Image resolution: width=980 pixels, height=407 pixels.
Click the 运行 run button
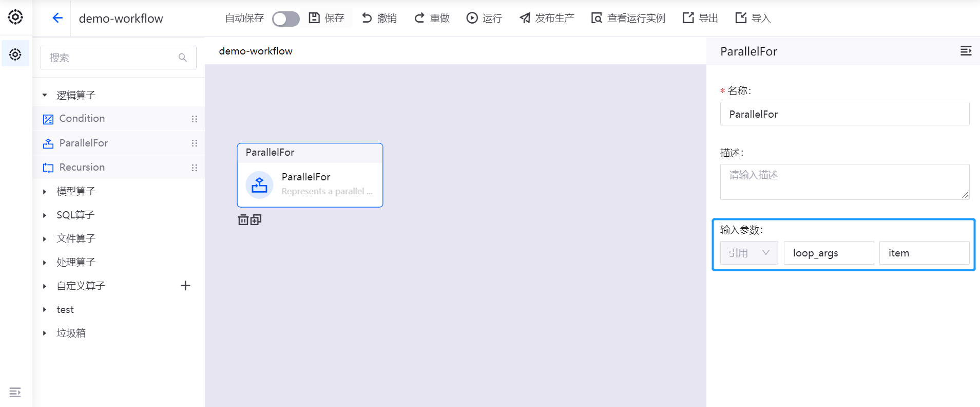click(x=484, y=18)
